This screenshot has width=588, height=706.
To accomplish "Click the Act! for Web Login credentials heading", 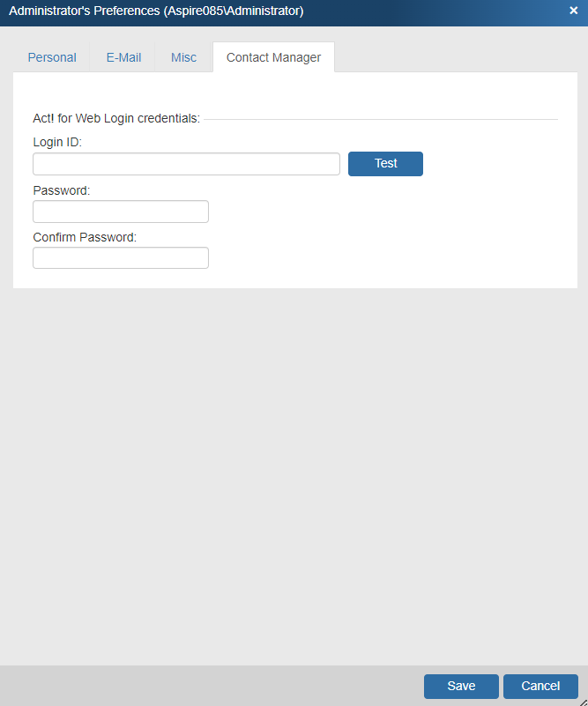I will tap(116, 118).
